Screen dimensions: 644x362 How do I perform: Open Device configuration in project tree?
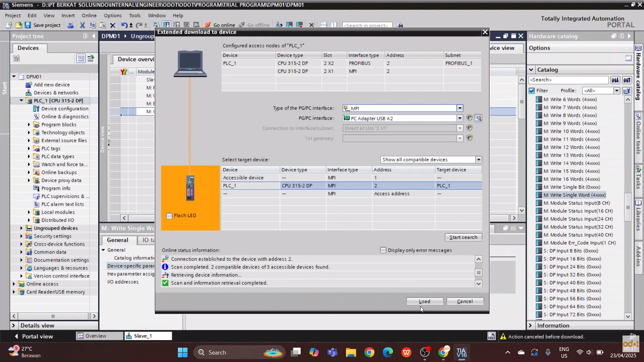coord(65,108)
